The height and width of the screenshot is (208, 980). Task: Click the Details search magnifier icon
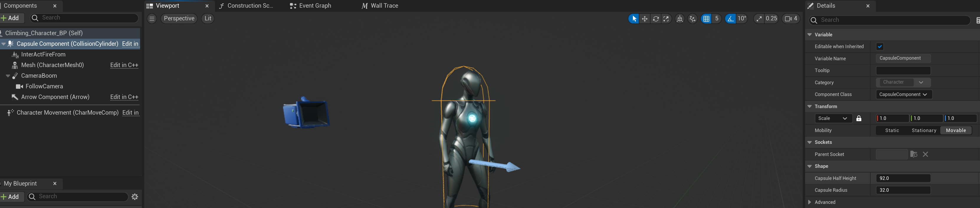tap(814, 20)
